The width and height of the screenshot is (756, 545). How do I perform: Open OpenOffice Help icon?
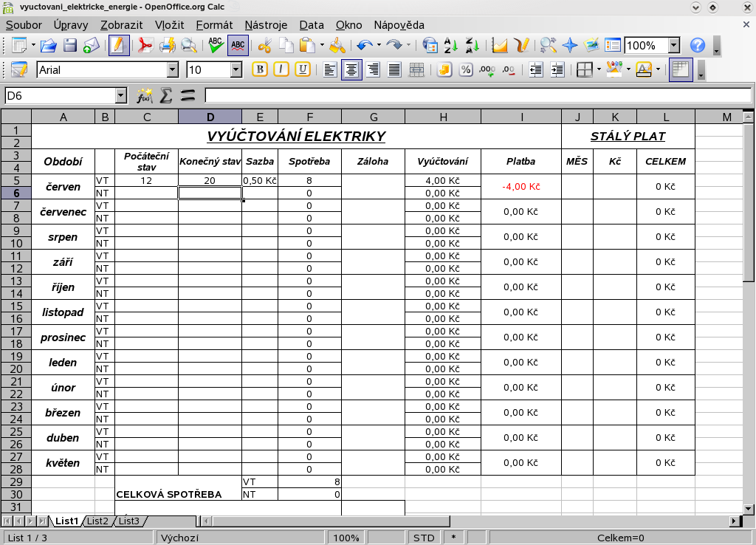click(x=698, y=45)
